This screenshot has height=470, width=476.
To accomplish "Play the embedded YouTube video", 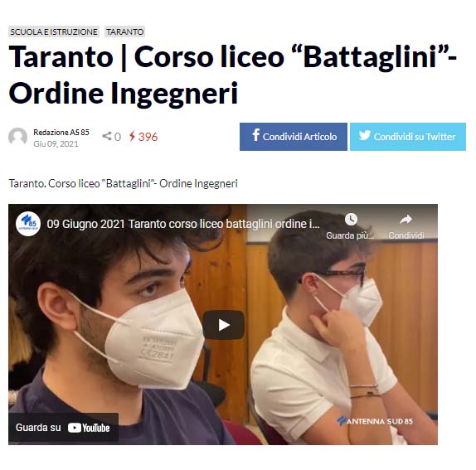I will pos(223,325).
